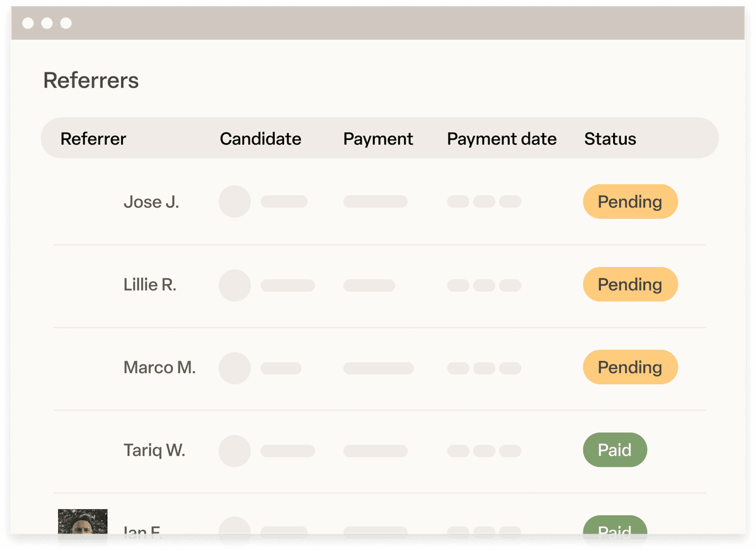Select the Referrer column header
The width and height of the screenshot is (756, 550).
[x=93, y=139]
